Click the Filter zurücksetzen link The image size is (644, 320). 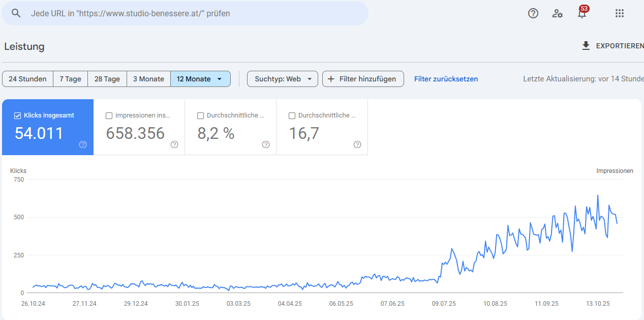(x=446, y=79)
